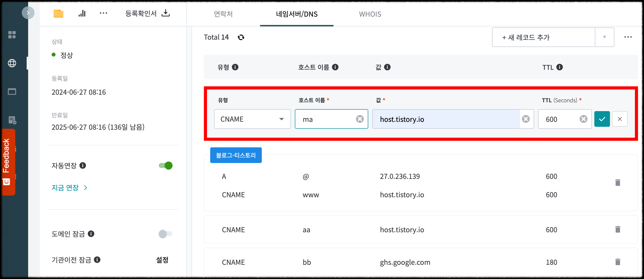
Task: Clear the 'ma' host name input
Action: (x=360, y=119)
